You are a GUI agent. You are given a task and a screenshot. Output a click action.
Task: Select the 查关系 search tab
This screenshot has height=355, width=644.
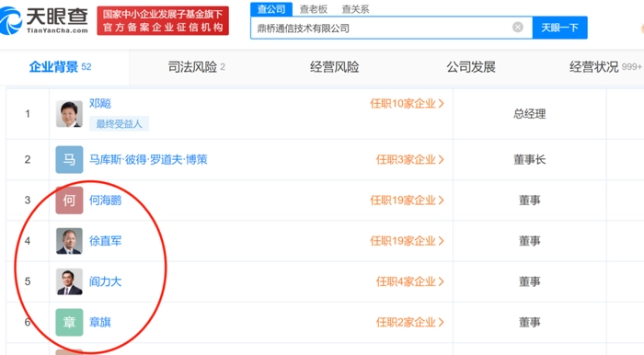coord(355,9)
